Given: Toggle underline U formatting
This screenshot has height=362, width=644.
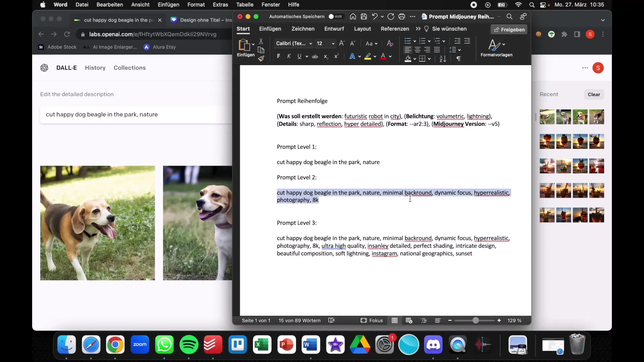Looking at the screenshot, I should click(x=299, y=56).
